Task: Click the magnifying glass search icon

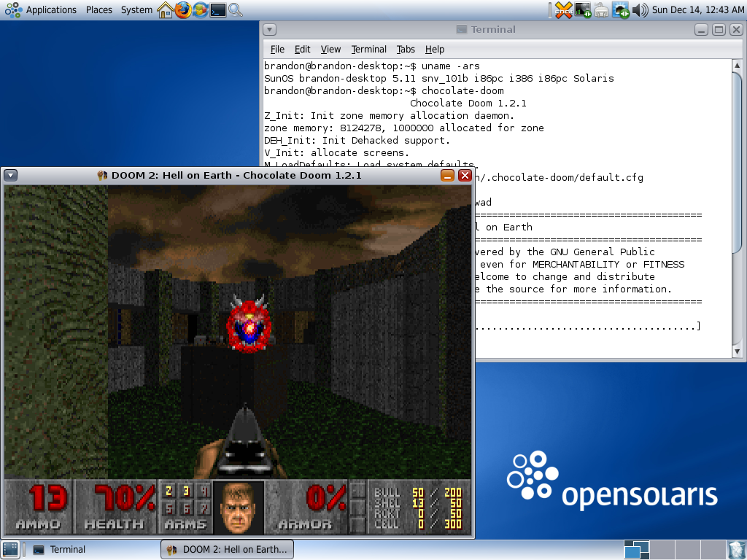Action: tap(235, 10)
